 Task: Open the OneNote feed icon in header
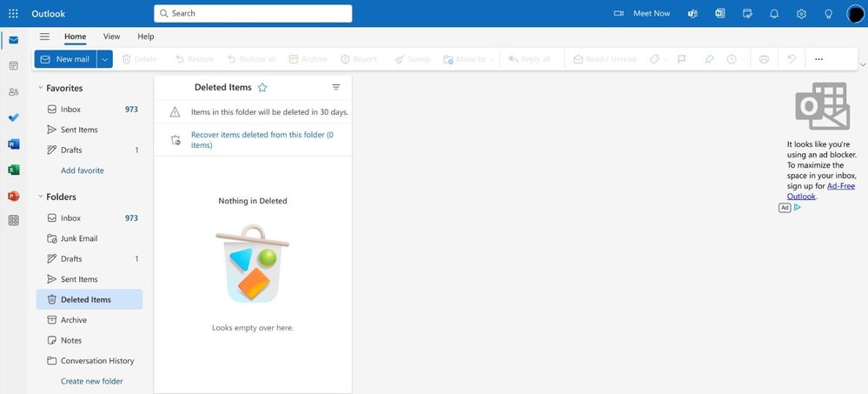(x=719, y=13)
